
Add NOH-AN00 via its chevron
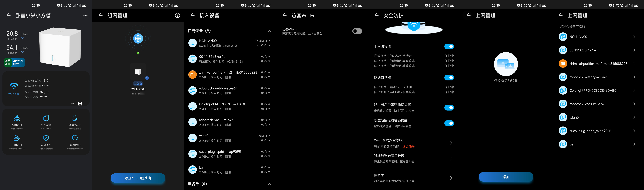tap(634, 37)
